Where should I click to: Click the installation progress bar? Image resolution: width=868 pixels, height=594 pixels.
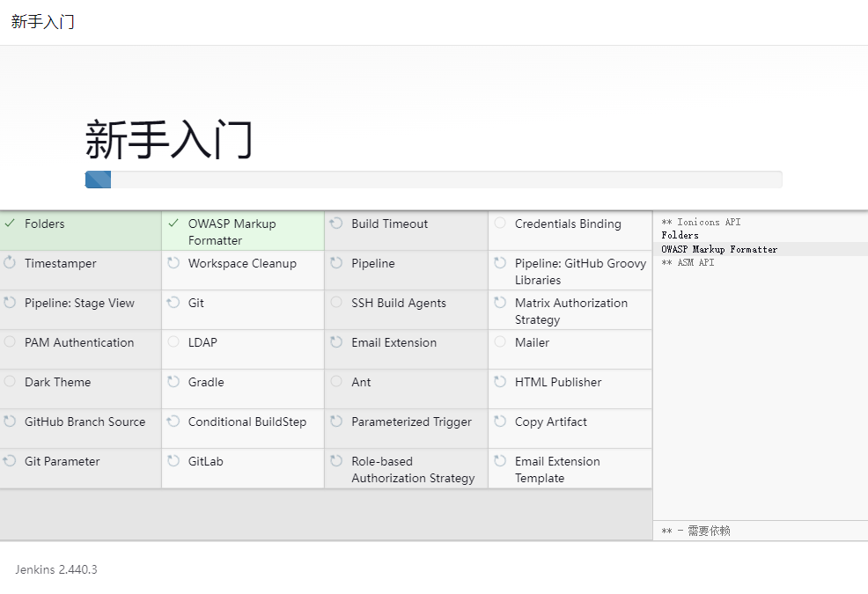(x=433, y=180)
